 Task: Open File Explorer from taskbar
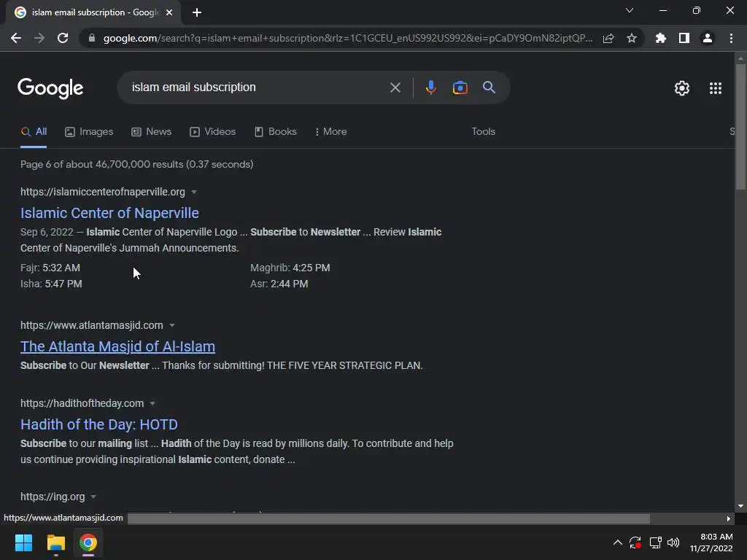click(55, 542)
